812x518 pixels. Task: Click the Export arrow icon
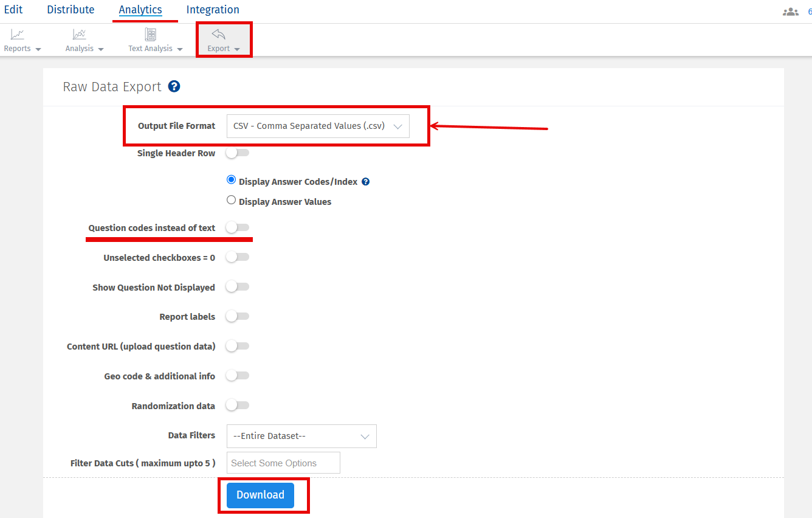pyautogui.click(x=218, y=35)
